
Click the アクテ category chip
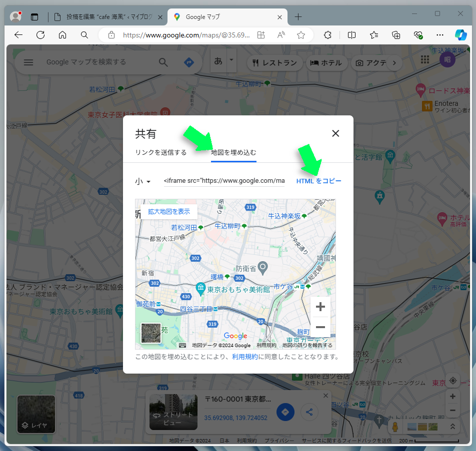tap(371, 63)
